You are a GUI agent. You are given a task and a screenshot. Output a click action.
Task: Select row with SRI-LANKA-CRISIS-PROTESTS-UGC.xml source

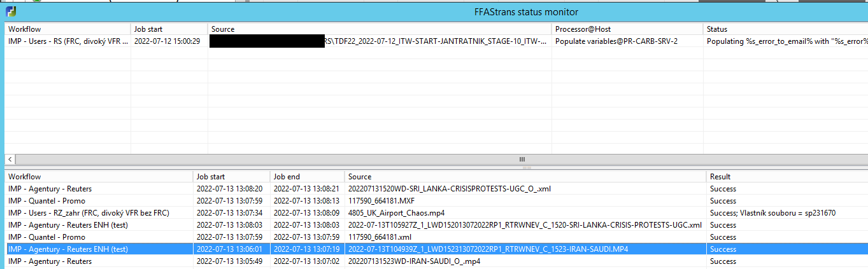(436, 225)
